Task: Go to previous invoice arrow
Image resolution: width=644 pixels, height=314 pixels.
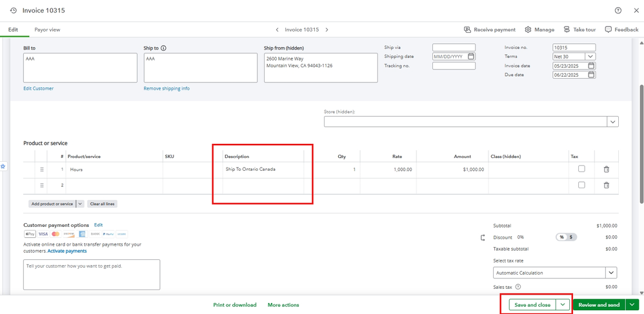Action: tap(277, 30)
